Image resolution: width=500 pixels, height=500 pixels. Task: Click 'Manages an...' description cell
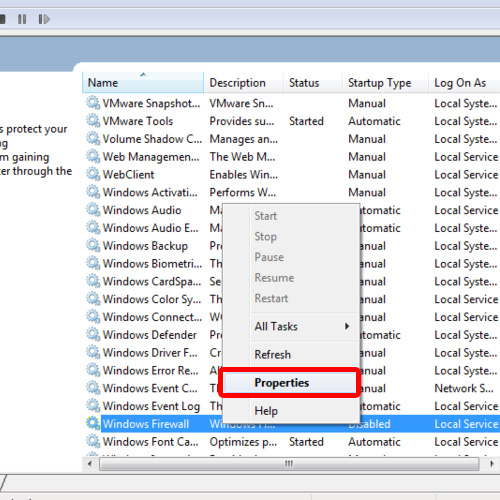[244, 139]
